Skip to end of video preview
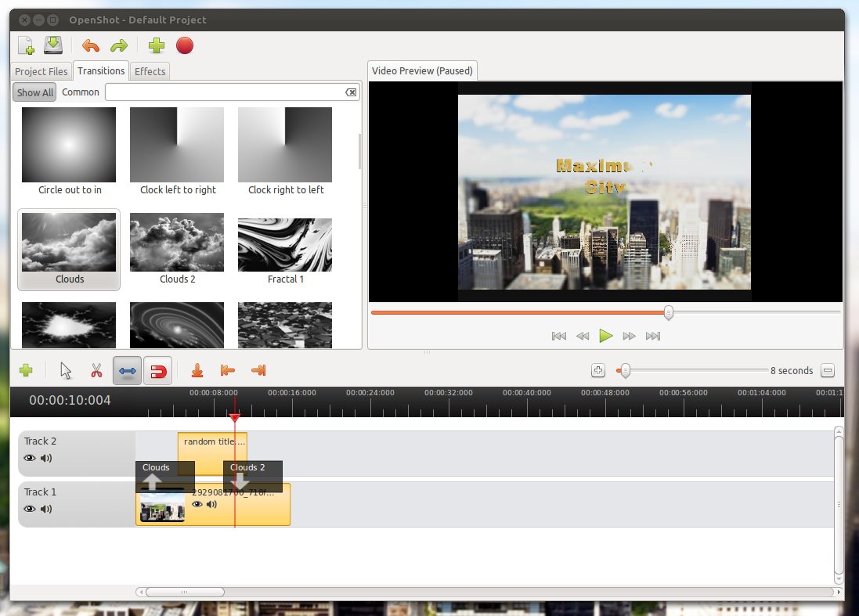This screenshot has width=859, height=616. tap(652, 336)
